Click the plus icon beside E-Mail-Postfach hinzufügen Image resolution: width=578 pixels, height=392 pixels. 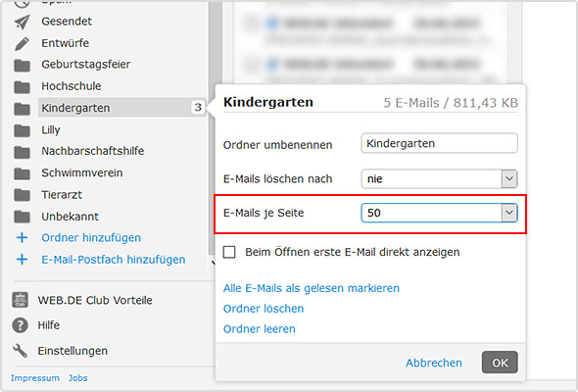coord(22,260)
